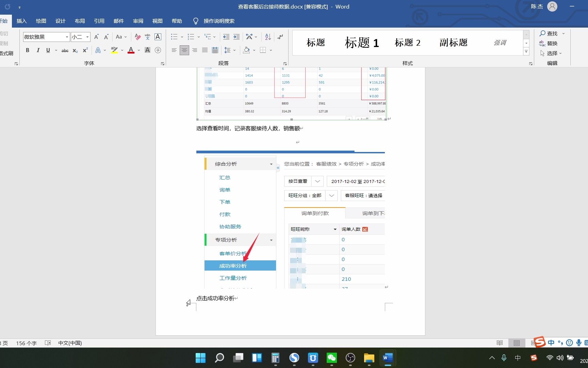Align paragraph to the right
This screenshot has width=588, height=368.
point(195,50)
